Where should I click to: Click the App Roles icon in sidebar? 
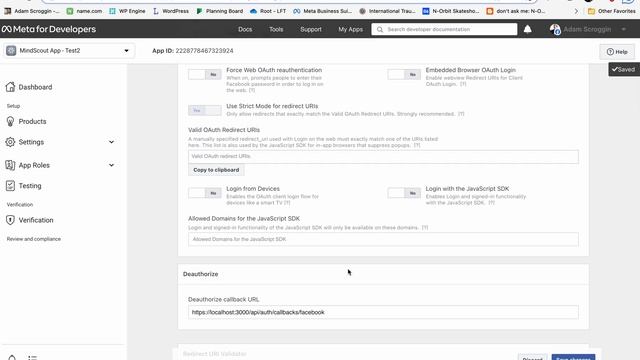point(10,165)
